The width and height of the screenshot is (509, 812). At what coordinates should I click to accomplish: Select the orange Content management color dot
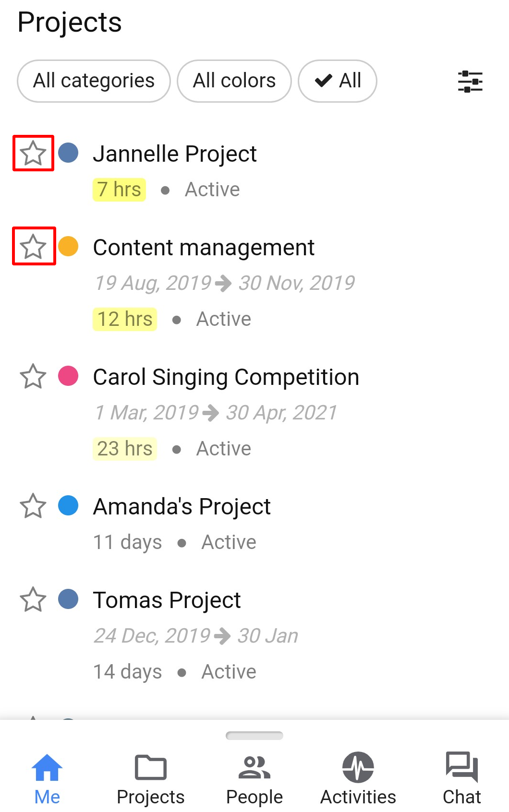point(68,246)
